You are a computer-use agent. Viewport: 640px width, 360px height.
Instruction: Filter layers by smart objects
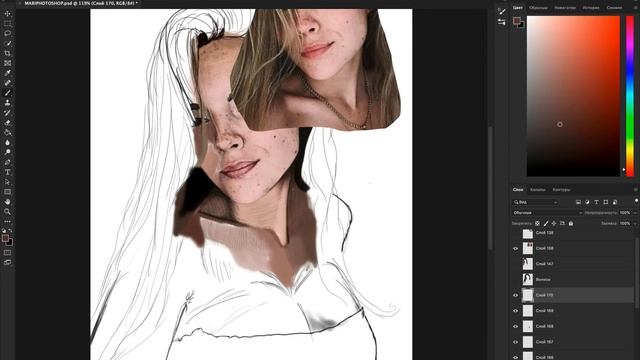point(615,202)
